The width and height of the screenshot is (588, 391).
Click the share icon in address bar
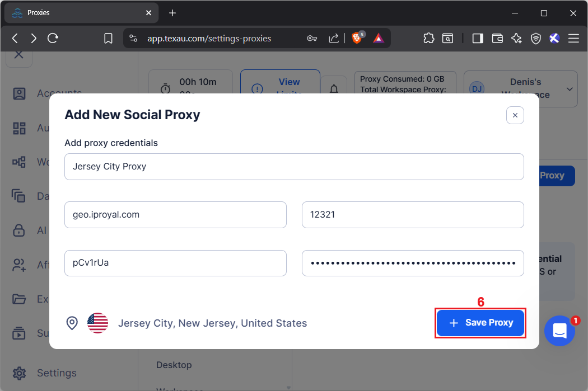(334, 38)
